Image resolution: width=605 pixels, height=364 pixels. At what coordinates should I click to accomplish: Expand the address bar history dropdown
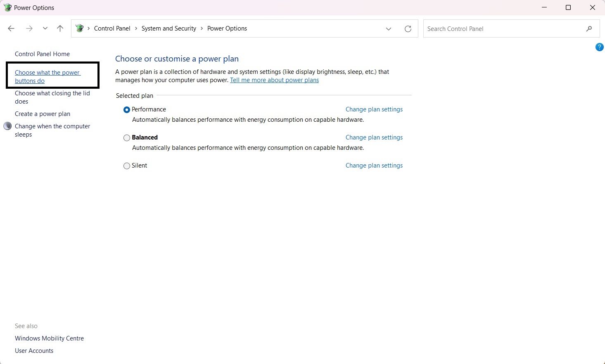[389, 28]
